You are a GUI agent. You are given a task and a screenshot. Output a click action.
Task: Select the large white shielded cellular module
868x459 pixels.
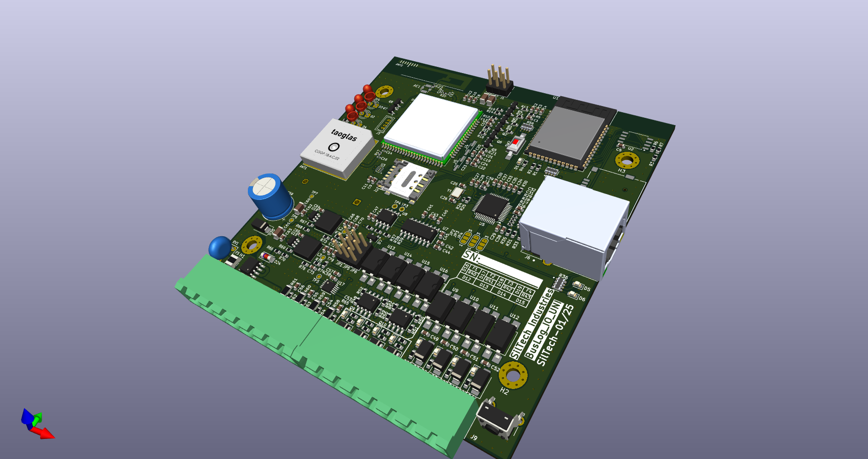[433, 126]
